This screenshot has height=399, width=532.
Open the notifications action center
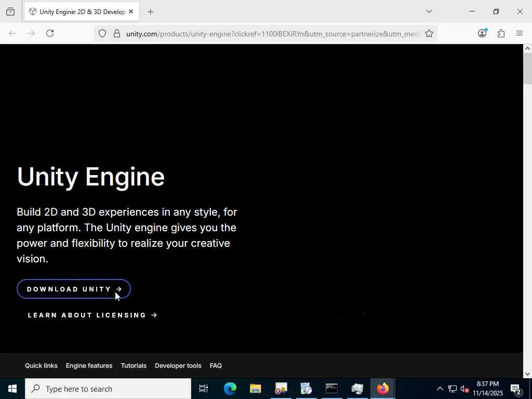pyautogui.click(x=516, y=389)
